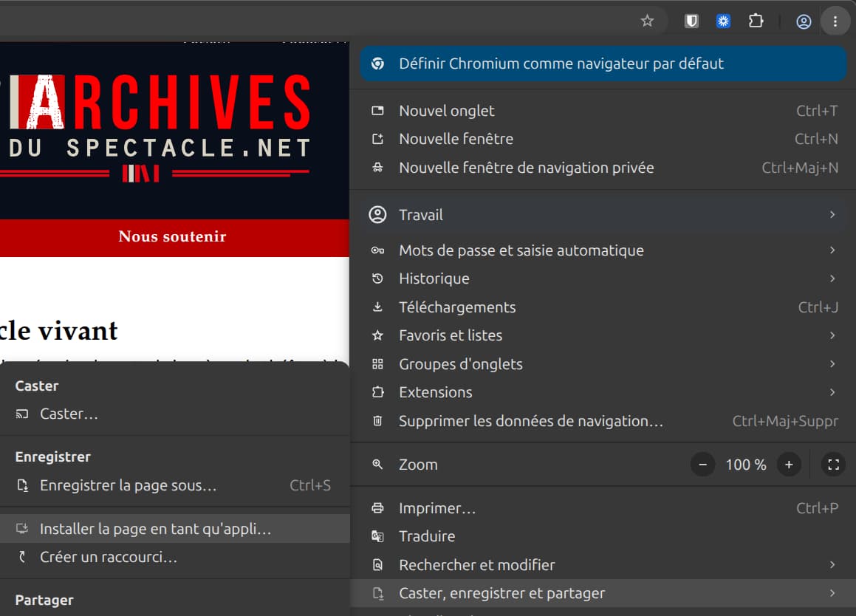
Task: Close the three-dot Chromium menu button
Action: point(835,21)
